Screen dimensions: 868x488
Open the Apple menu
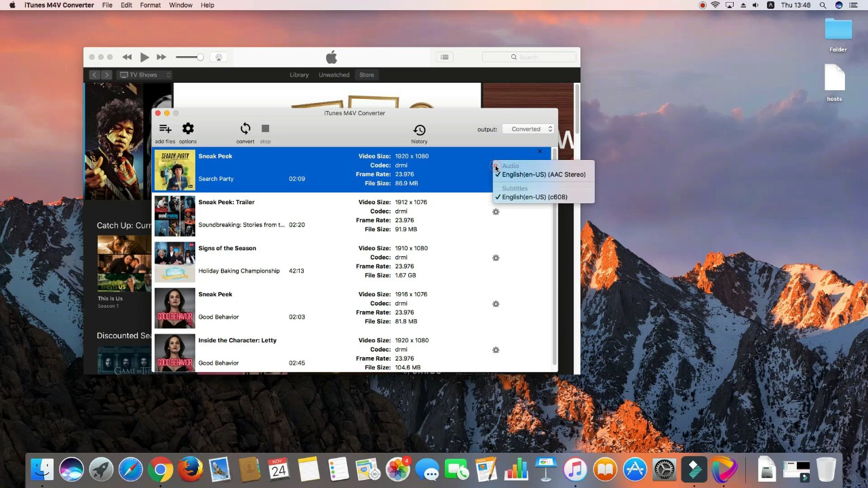point(12,5)
